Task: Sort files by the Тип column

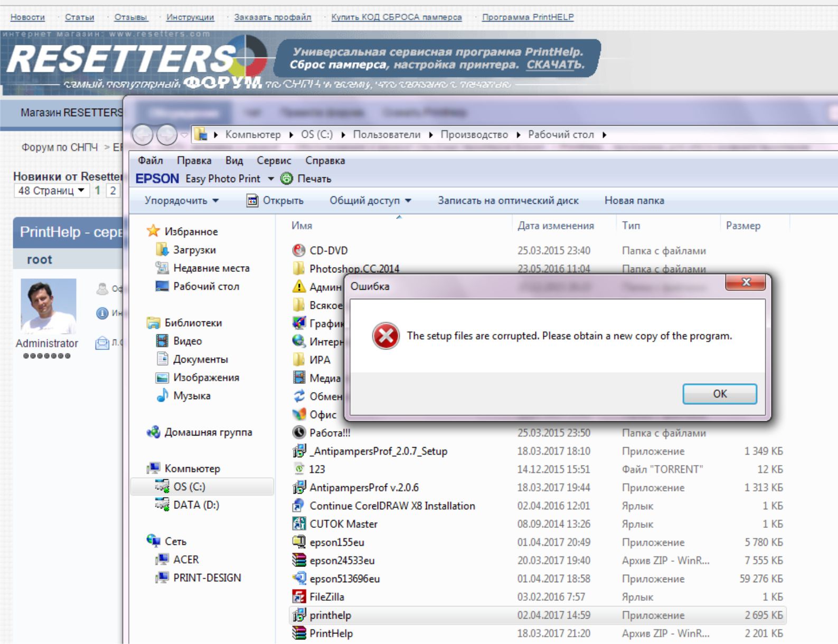Action: point(630,225)
